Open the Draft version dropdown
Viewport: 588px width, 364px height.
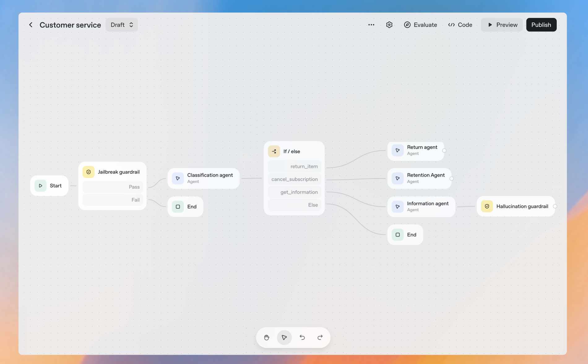pyautogui.click(x=122, y=25)
